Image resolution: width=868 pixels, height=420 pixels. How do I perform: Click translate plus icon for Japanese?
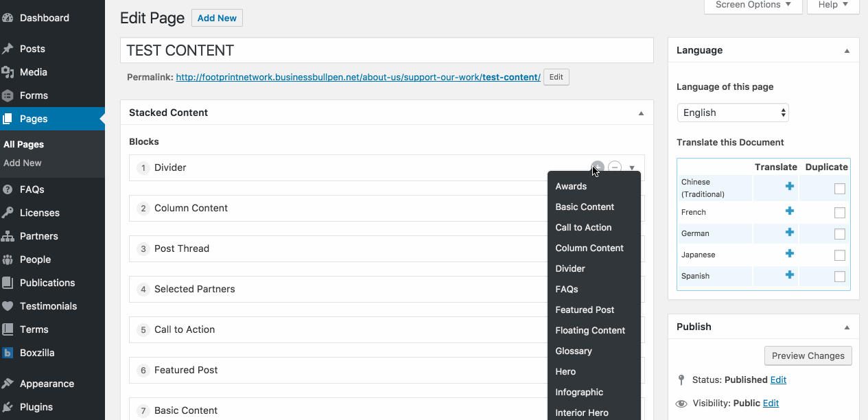coord(790,254)
